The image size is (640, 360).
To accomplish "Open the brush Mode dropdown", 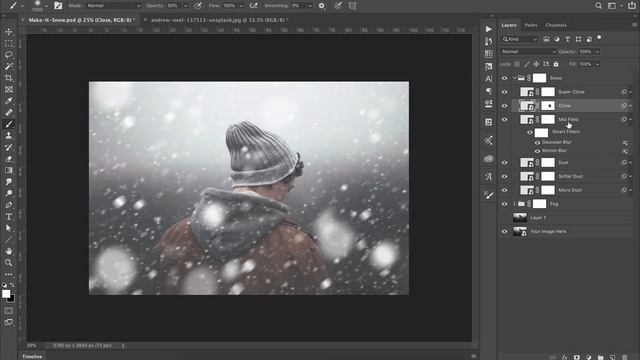I will (x=113, y=6).
